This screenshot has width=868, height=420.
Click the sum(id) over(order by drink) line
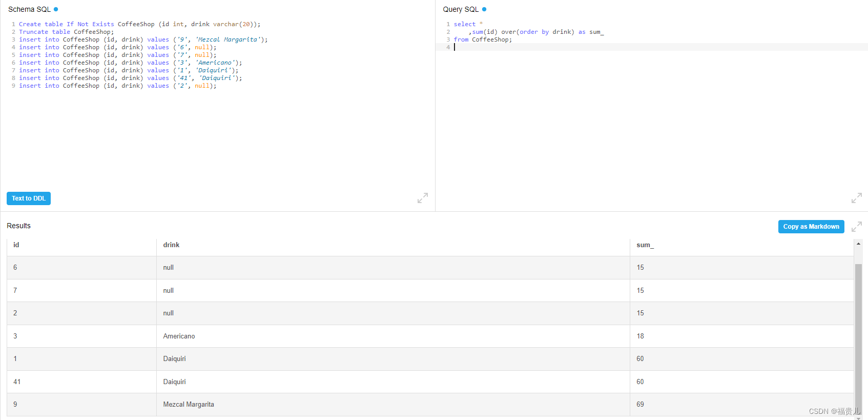(536, 32)
